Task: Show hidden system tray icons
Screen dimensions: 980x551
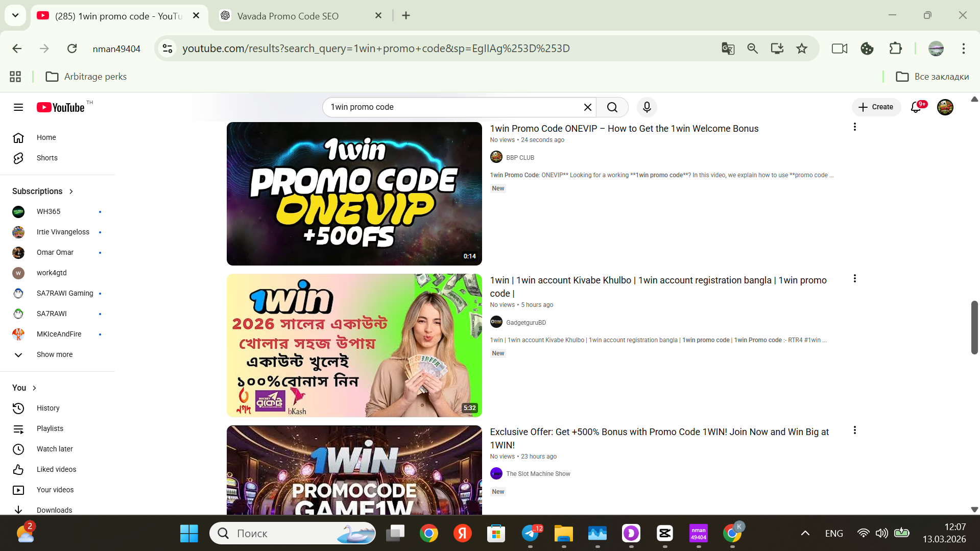Action: click(x=805, y=533)
